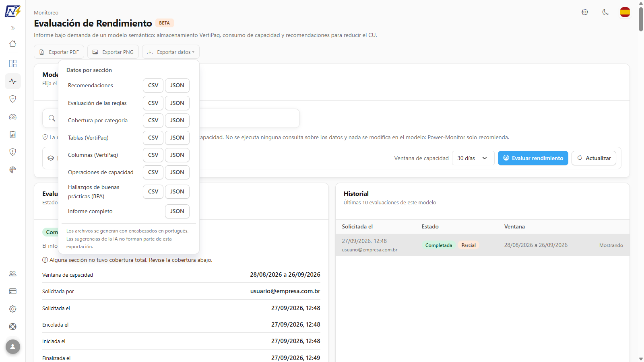
Task: Open the user avatar at sidebar bottom
Action: [x=13, y=347]
